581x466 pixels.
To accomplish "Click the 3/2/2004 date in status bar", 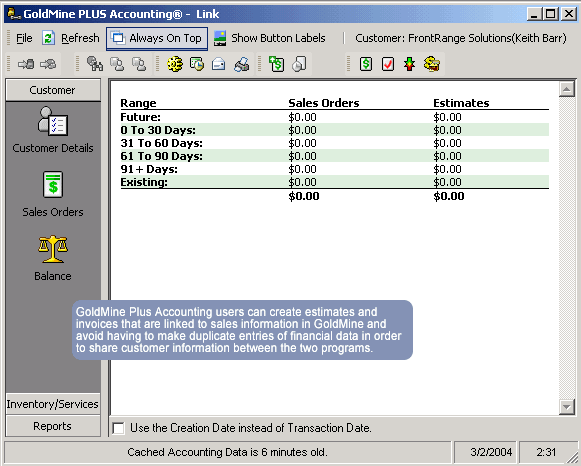I will pyautogui.click(x=491, y=452).
